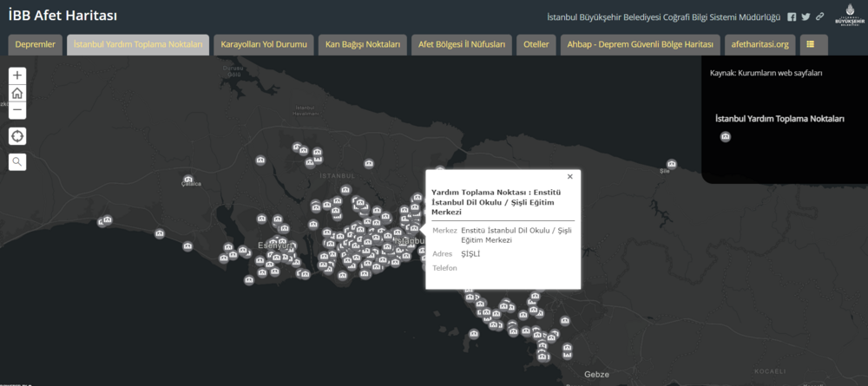The image size is (868, 386).
Task: Reset map to home extent
Action: [x=18, y=94]
